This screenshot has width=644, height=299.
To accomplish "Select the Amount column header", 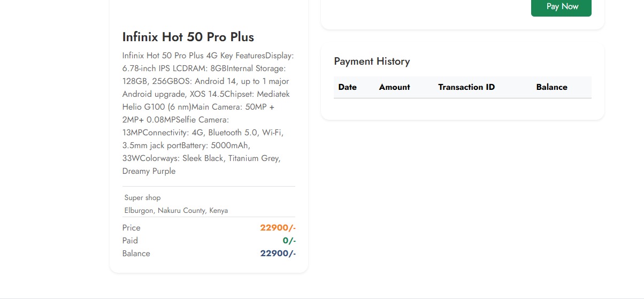I will 394,87.
